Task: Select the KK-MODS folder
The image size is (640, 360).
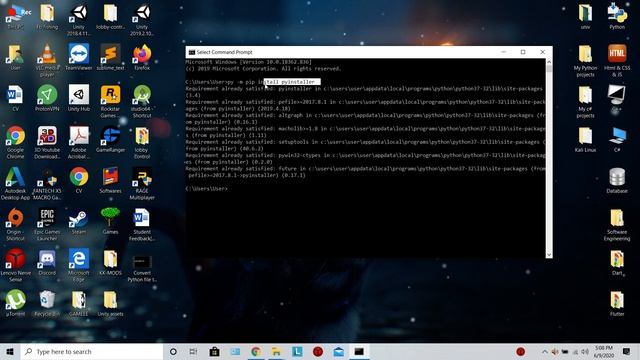Action: pos(110,262)
